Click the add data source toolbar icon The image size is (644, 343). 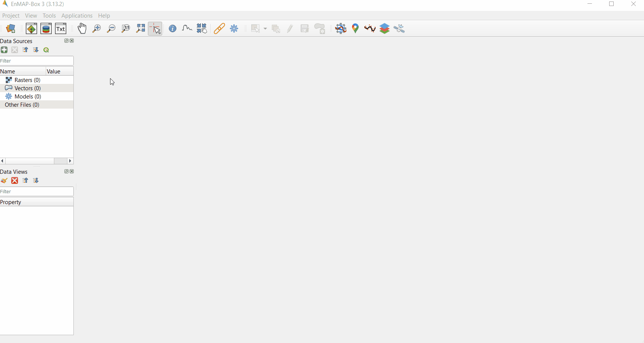[x=11, y=29]
